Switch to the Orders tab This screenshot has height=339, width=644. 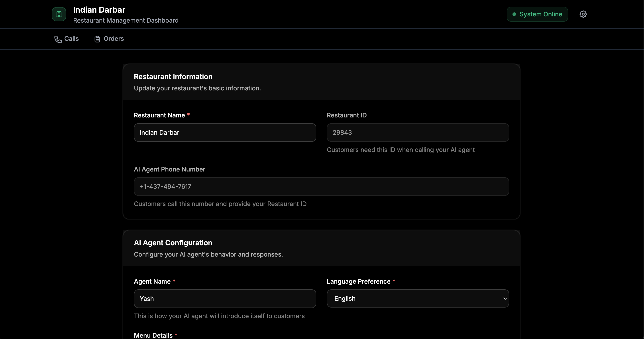(114, 39)
